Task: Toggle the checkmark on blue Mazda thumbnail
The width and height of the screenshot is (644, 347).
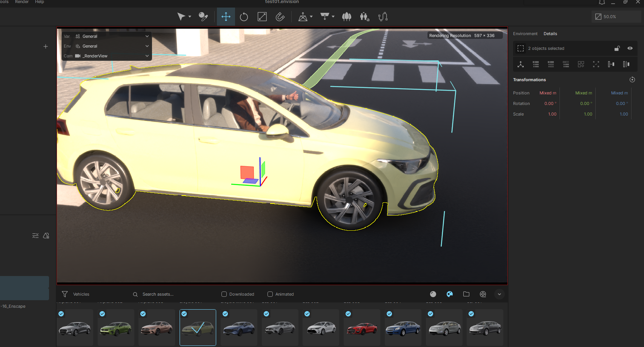Action: click(225, 314)
